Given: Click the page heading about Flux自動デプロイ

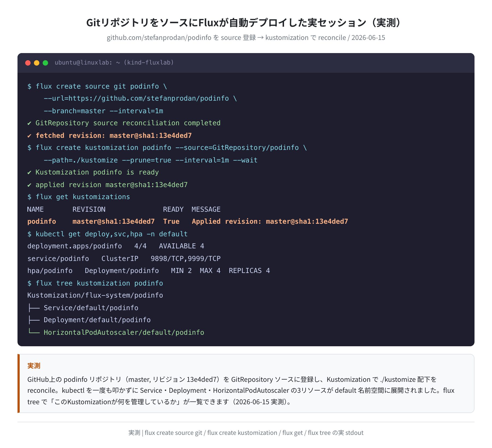Looking at the screenshot, I should tap(246, 22).
